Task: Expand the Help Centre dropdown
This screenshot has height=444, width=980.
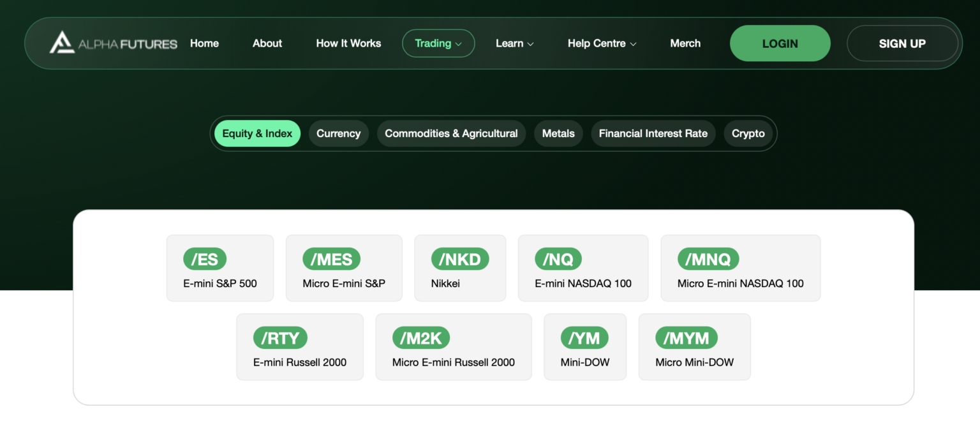Action: [x=602, y=43]
